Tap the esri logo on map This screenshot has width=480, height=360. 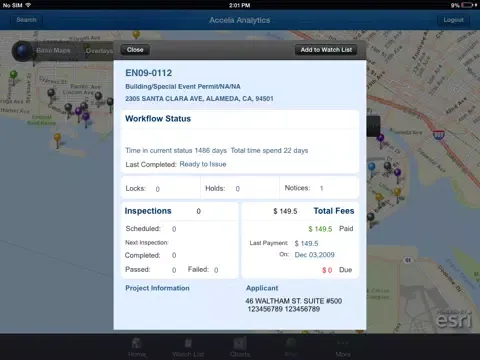[454, 319]
